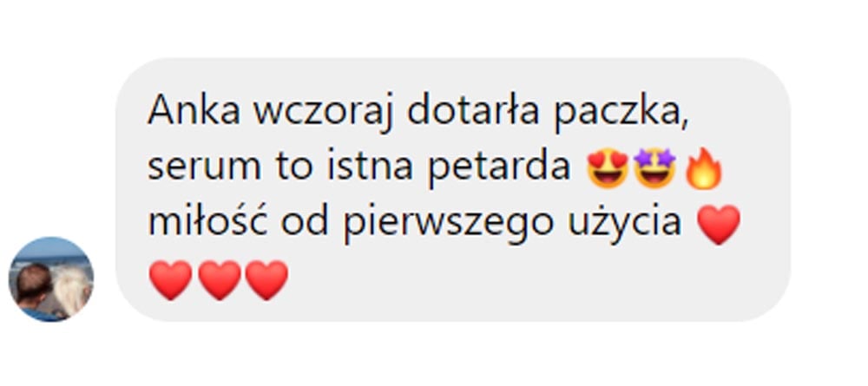
Task: Click the word "Anka" in the message
Action: pyautogui.click(x=194, y=111)
